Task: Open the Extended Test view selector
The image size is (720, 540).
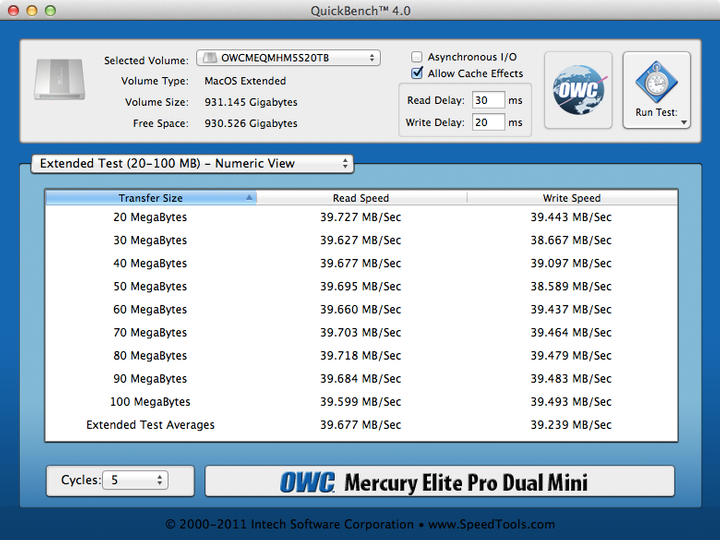Action: tap(192, 163)
